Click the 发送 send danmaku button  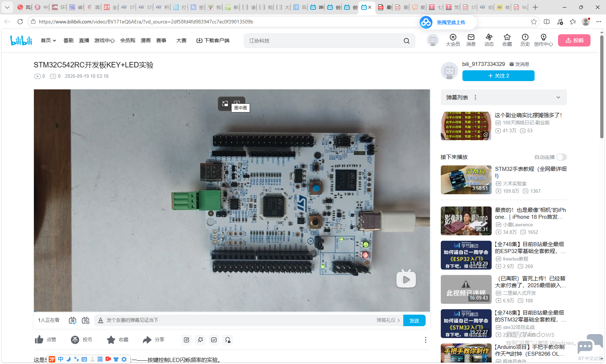(414, 320)
